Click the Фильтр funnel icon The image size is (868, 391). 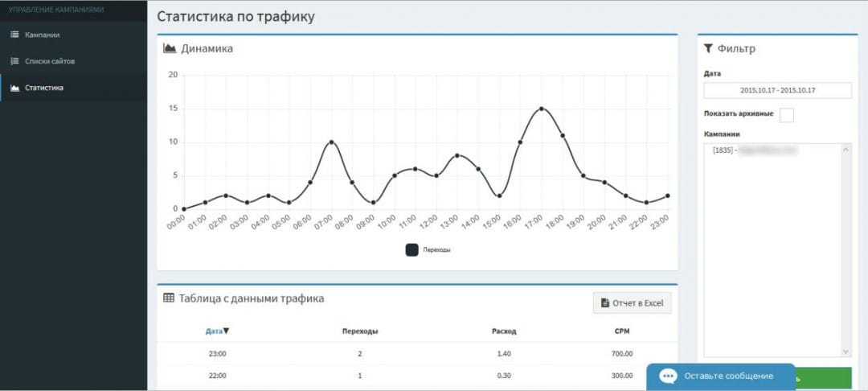708,49
